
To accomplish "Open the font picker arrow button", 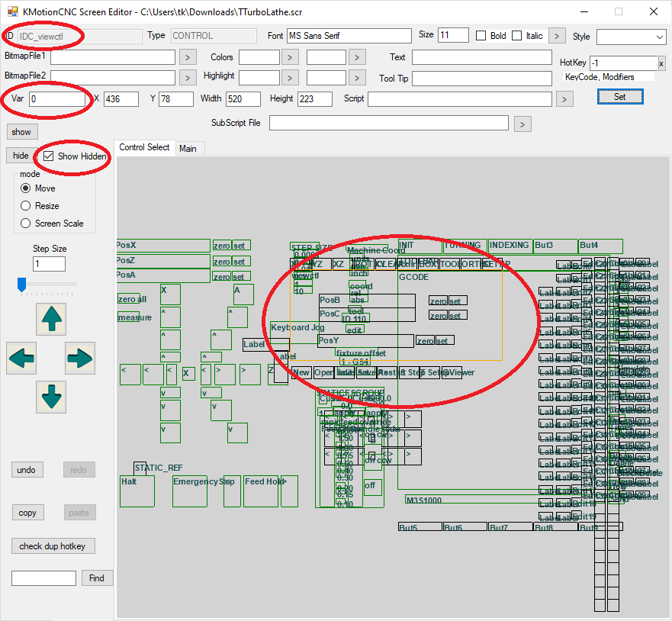I will pos(557,36).
